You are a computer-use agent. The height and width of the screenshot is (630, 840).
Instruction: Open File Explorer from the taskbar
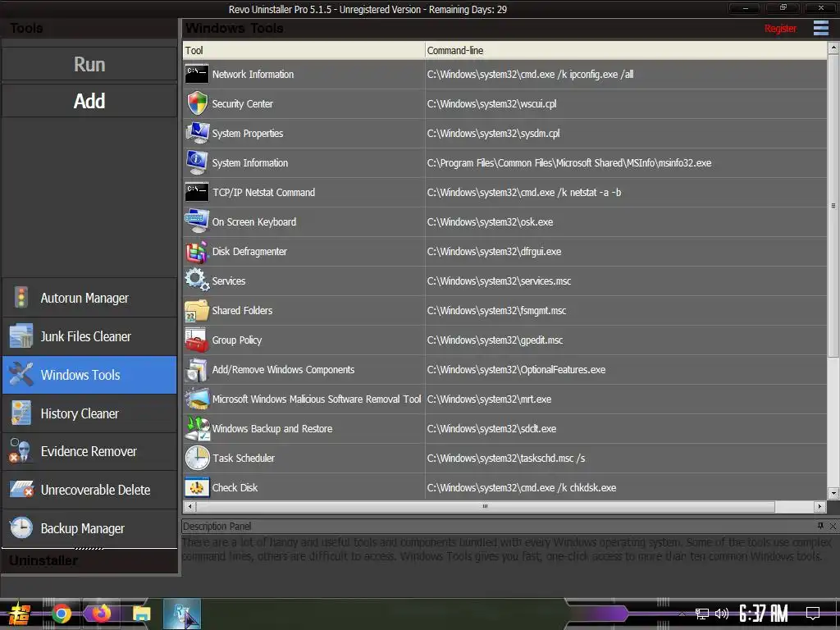click(142, 614)
